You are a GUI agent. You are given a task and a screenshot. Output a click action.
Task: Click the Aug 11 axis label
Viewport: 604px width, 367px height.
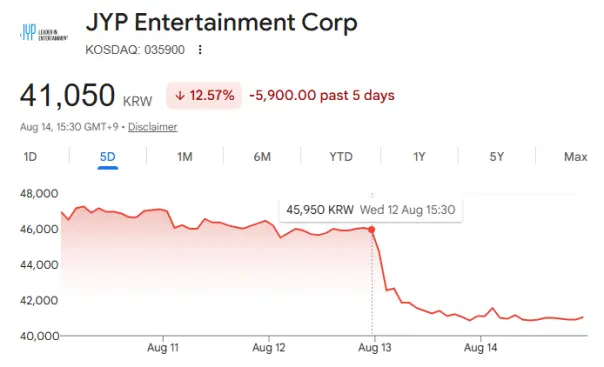click(163, 348)
